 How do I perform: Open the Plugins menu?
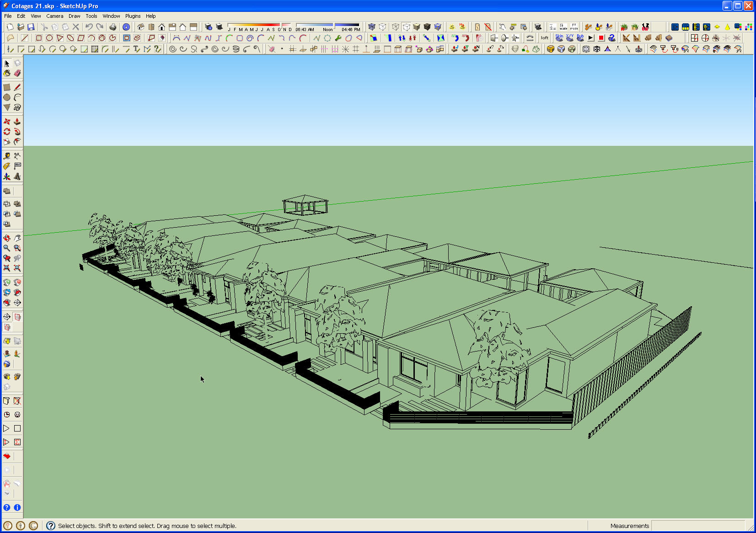133,16
